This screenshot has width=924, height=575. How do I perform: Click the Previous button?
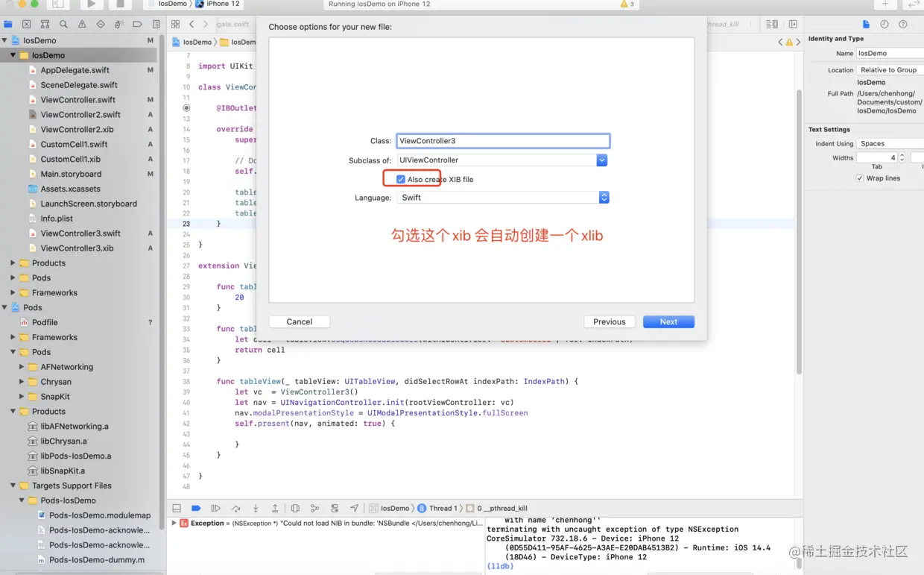(610, 322)
